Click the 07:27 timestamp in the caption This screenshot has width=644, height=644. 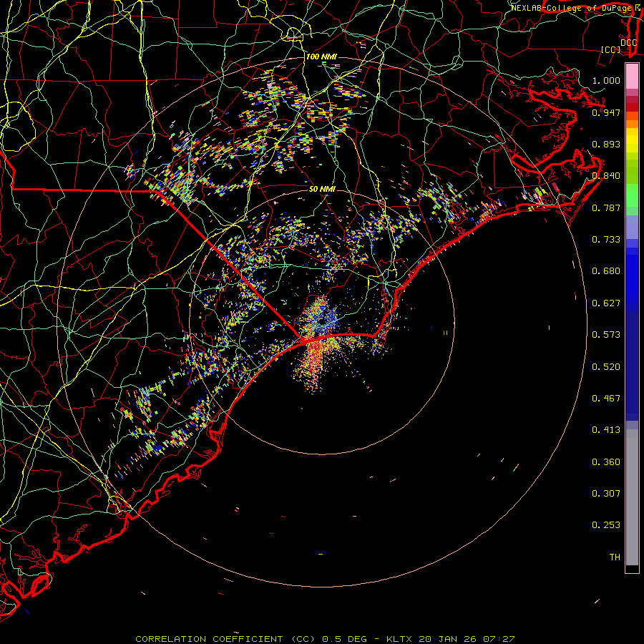(x=499, y=639)
